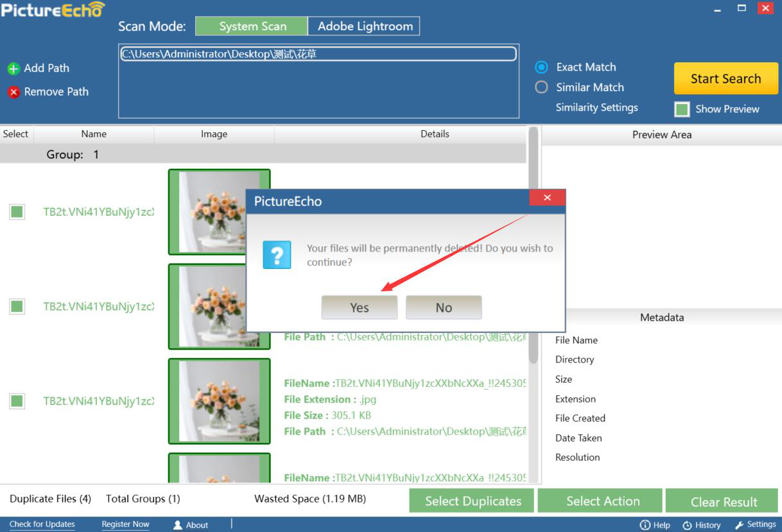Close the PictureEcho dialog with red X
This screenshot has height=532, width=782.
pos(547,198)
